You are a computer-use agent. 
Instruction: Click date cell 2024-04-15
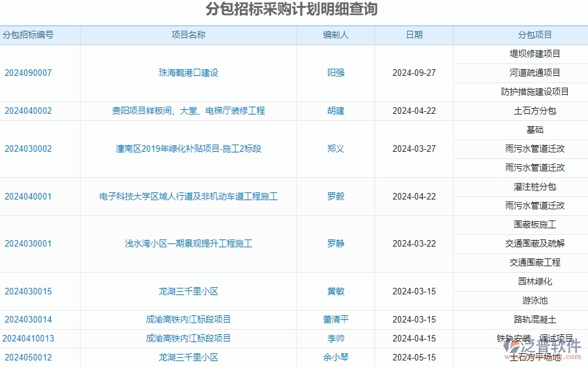pos(414,338)
